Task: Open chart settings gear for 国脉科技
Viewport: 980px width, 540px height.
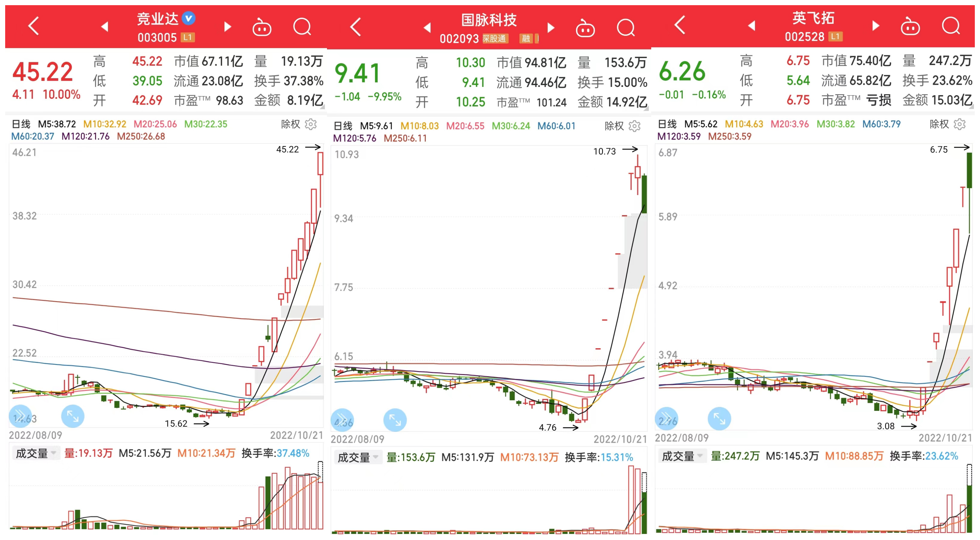Action: 634,126
